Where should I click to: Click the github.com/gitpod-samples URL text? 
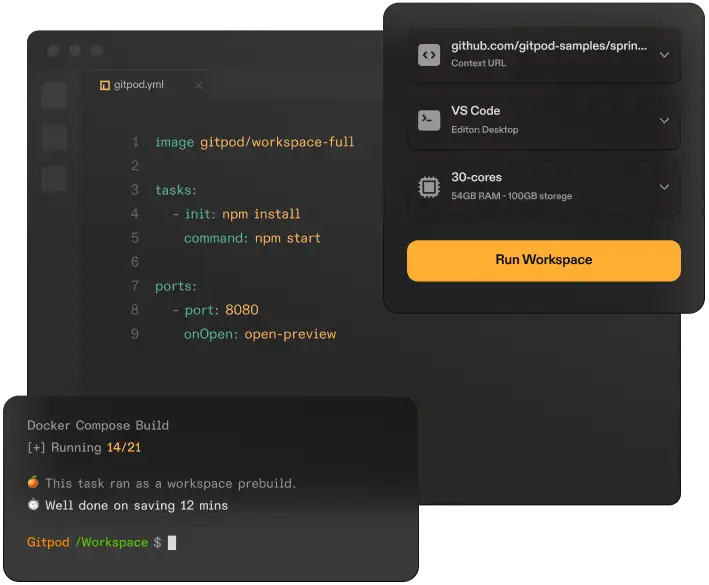tap(548, 46)
